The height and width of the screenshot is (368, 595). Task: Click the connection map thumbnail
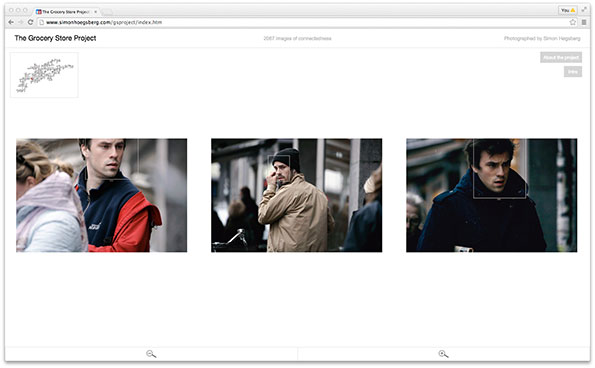pyautogui.click(x=44, y=75)
